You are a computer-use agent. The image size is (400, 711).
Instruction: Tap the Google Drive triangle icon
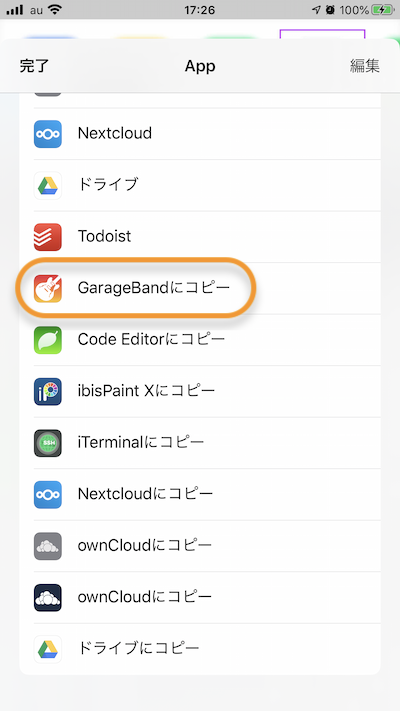(x=48, y=185)
